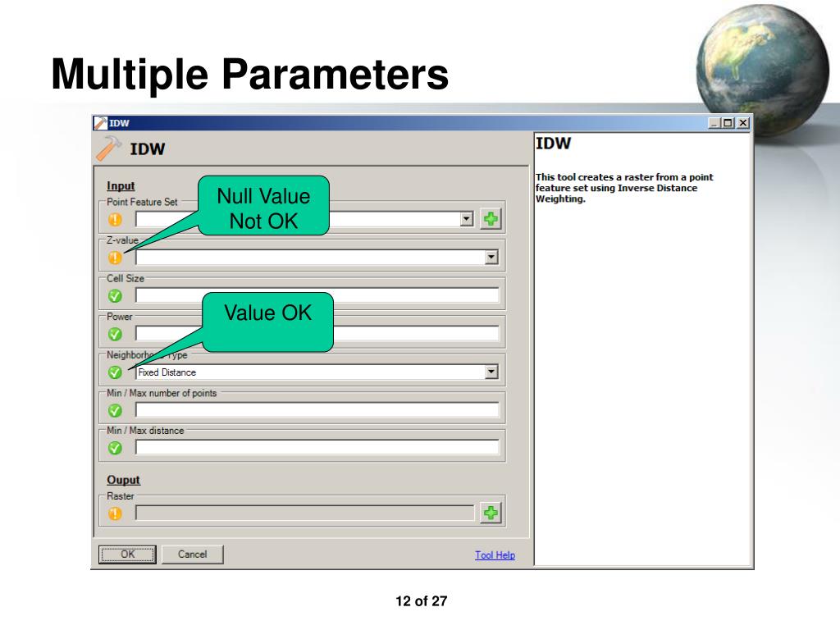
Task: Click the 'Min / Max distance' label
Action: (x=145, y=431)
